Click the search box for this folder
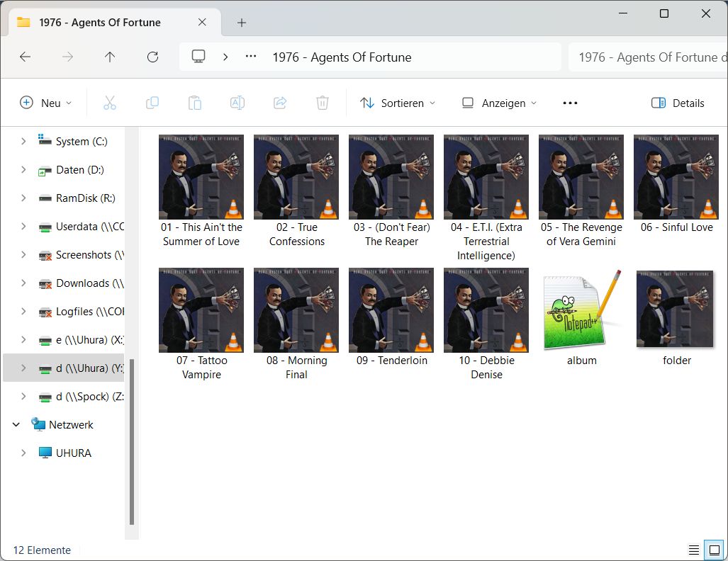 click(648, 57)
